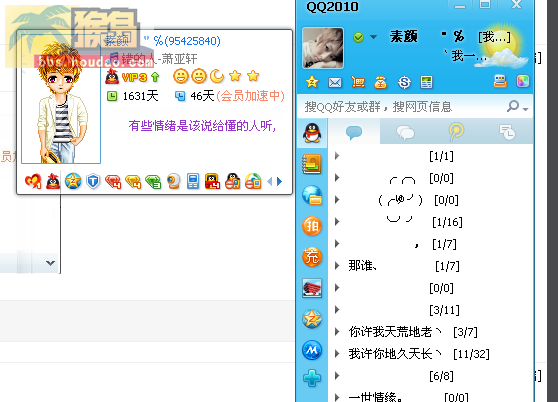
Task: Click the 素颜 nickname in QQ main panel
Action: [404, 36]
